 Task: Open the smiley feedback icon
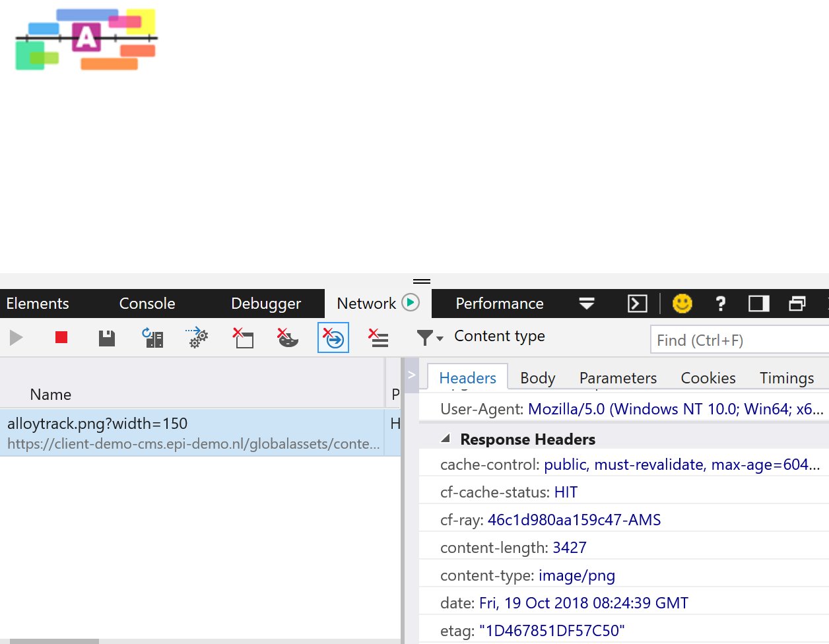(682, 304)
